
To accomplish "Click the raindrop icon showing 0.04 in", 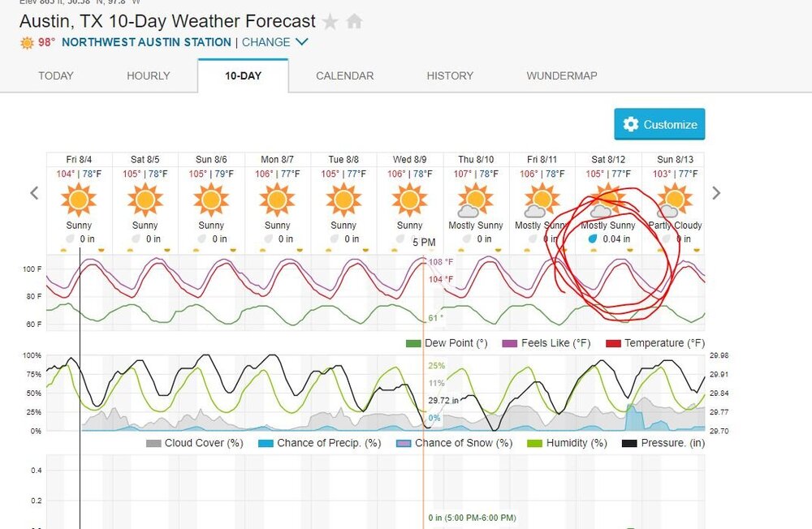I will (x=593, y=239).
